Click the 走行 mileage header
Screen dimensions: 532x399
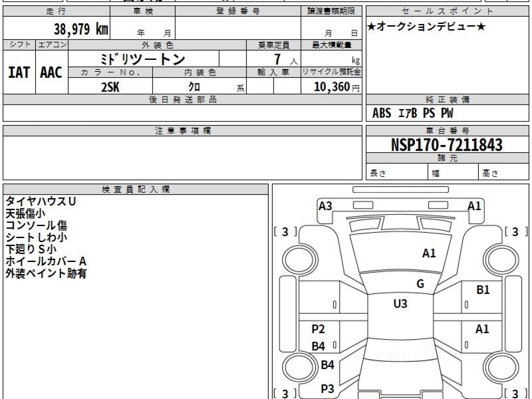pyautogui.click(x=56, y=12)
